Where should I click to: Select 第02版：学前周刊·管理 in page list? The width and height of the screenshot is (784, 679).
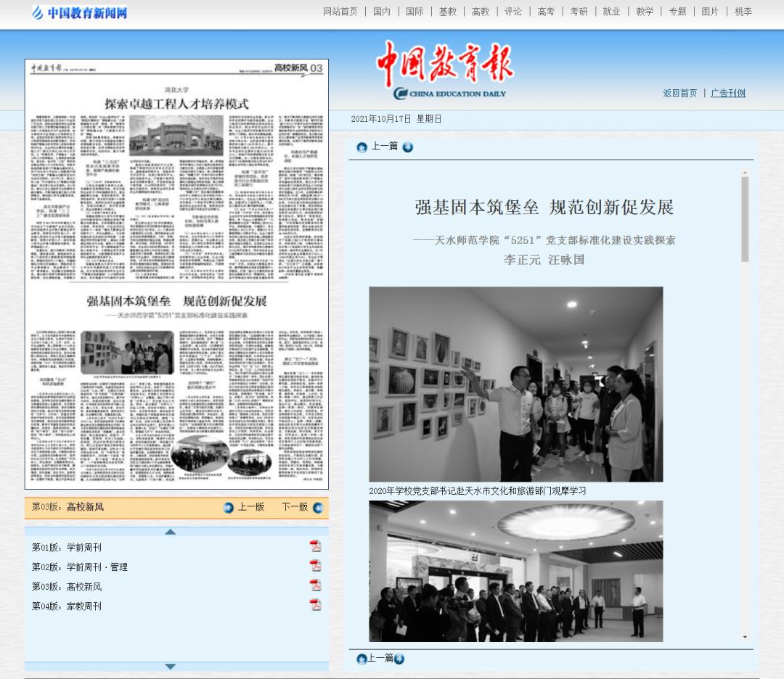tap(80, 567)
